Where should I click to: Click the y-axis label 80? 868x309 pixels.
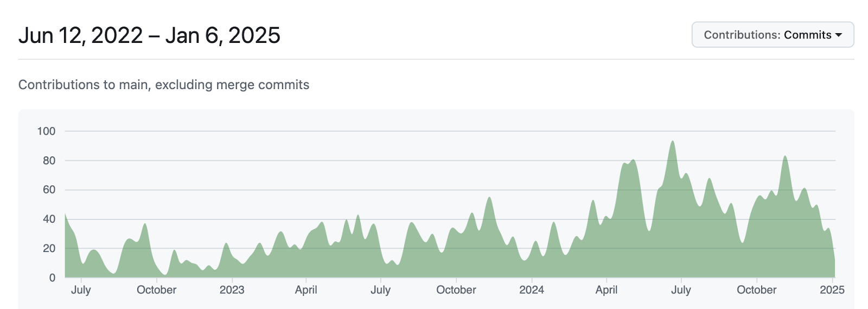[49, 160]
